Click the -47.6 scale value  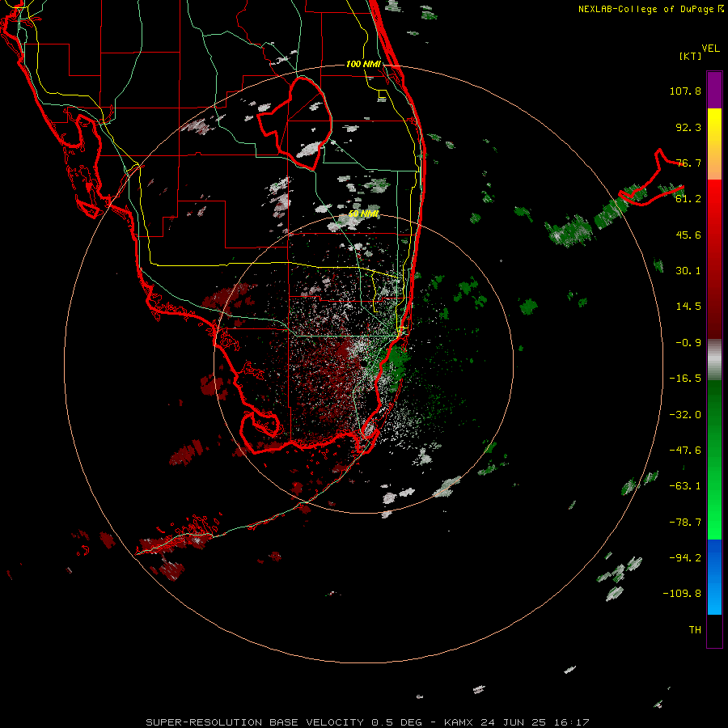(685, 451)
